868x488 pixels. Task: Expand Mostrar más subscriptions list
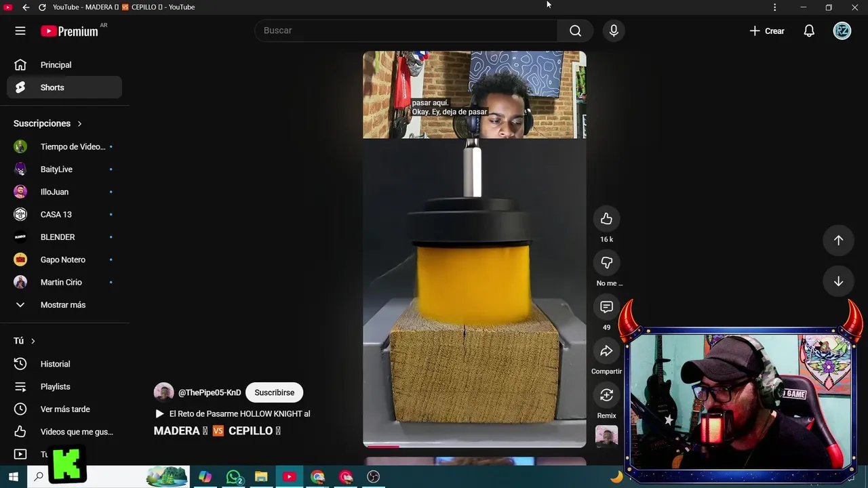click(64, 305)
